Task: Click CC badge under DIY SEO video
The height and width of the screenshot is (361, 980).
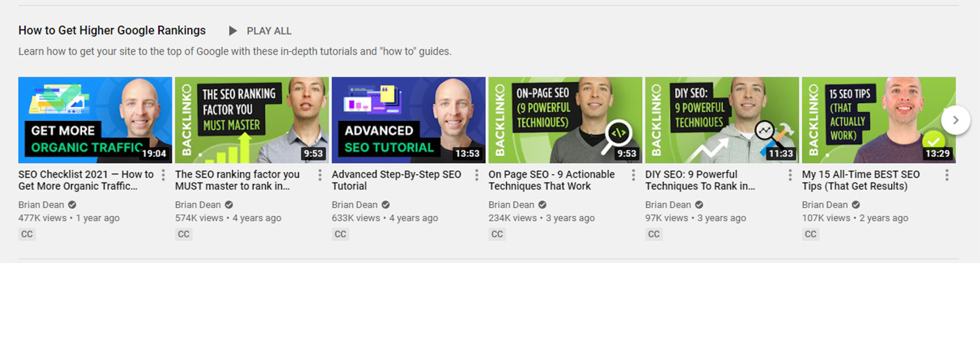Action: point(654,234)
